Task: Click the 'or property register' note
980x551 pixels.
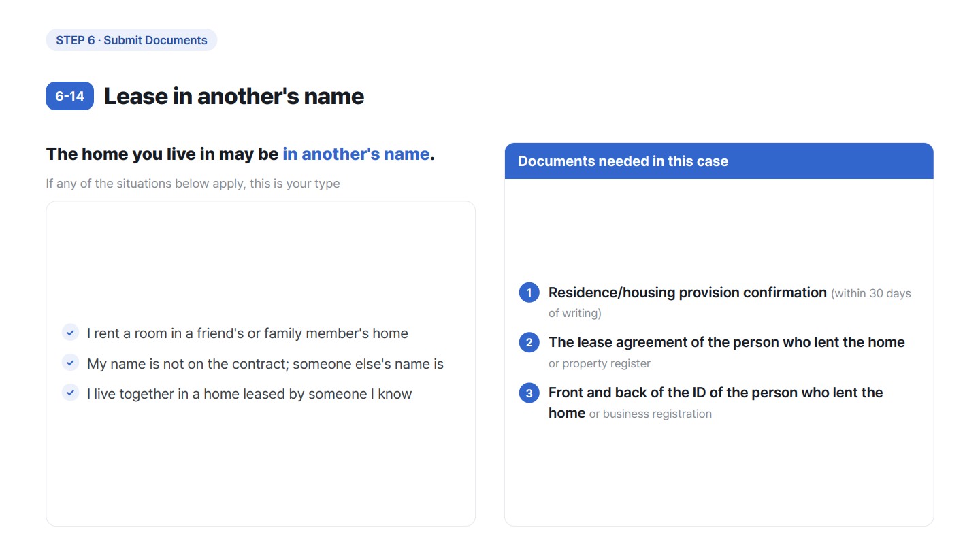Action: pyautogui.click(x=600, y=363)
